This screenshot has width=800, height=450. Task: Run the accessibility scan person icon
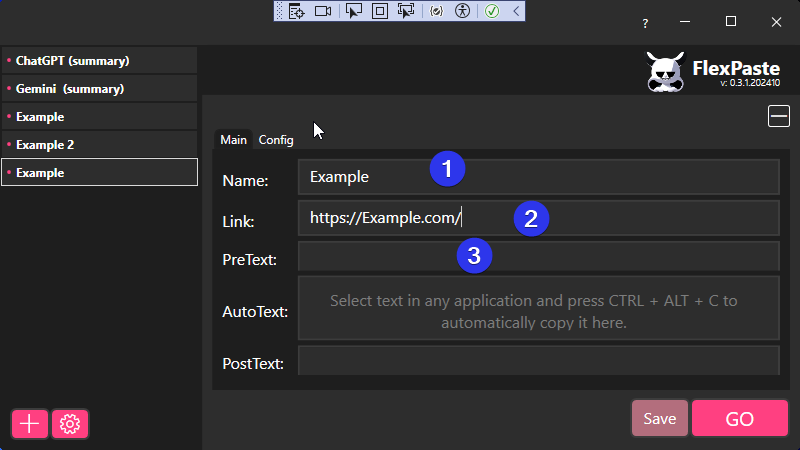click(462, 11)
